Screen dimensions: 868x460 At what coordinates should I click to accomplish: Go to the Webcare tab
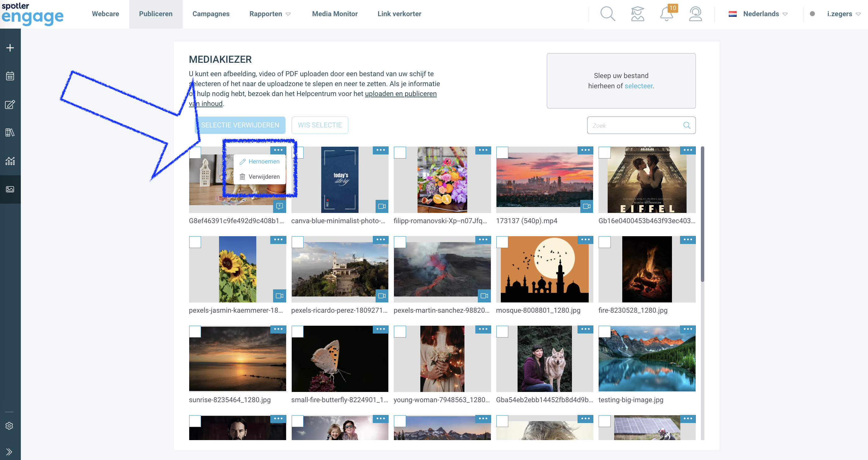point(105,14)
